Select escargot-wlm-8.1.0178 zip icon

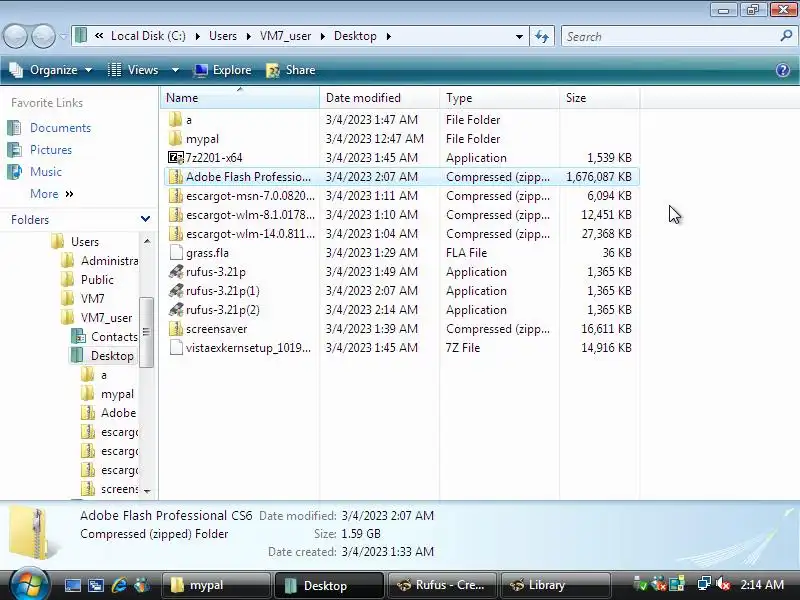click(176, 214)
